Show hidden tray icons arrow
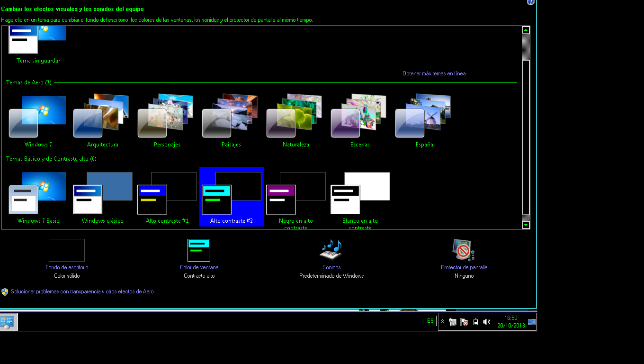 [x=443, y=321]
